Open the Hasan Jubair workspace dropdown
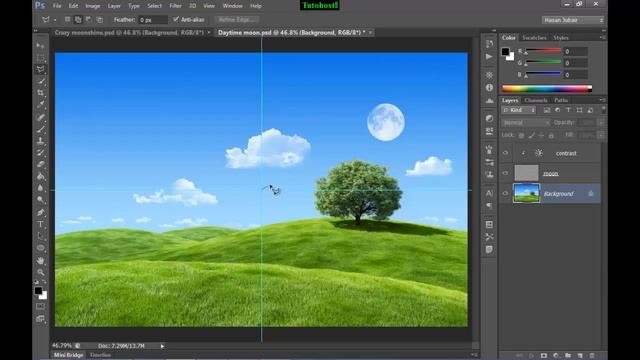 [x=573, y=20]
